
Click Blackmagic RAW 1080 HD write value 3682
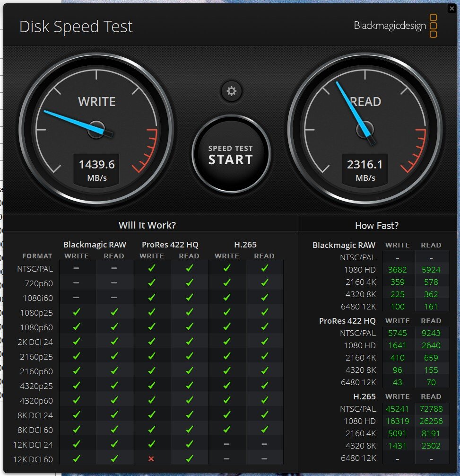(397, 270)
